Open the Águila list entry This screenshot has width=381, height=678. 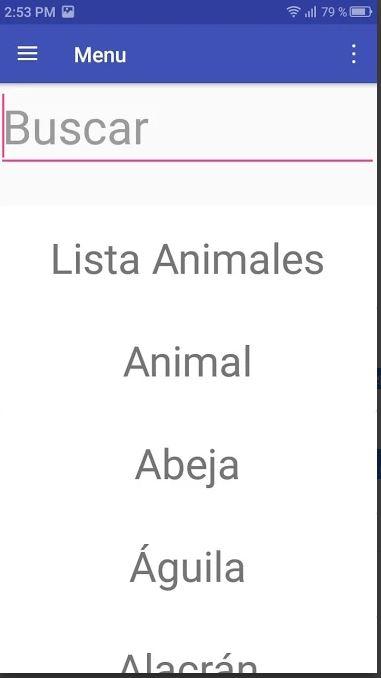[187, 565]
